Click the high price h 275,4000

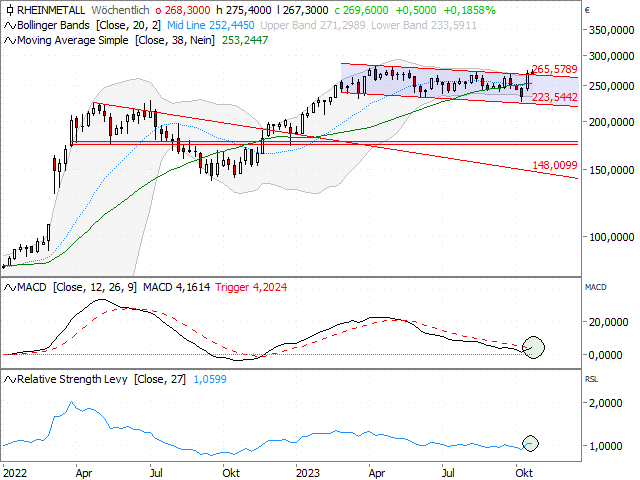pyautogui.click(x=244, y=10)
